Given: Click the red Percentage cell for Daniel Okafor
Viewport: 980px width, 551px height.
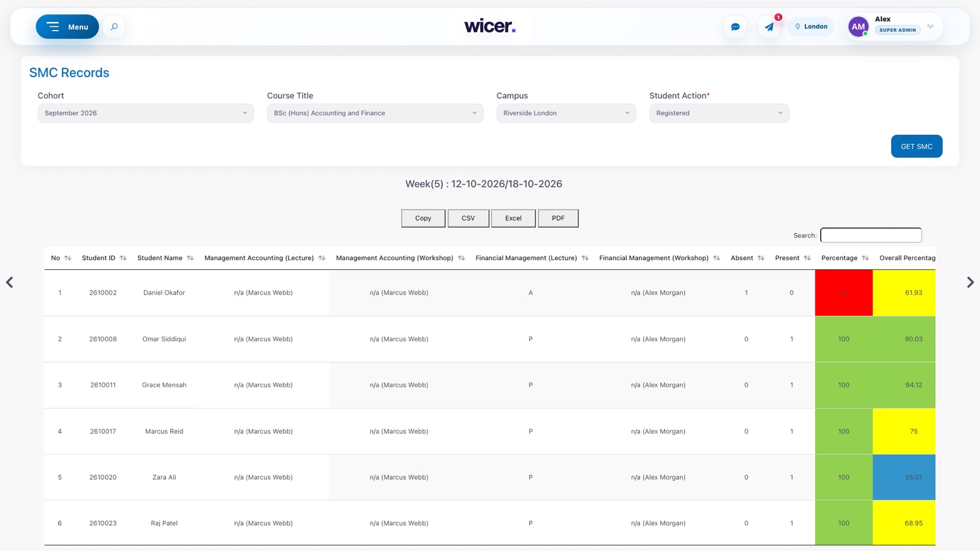Looking at the screenshot, I should coord(843,293).
